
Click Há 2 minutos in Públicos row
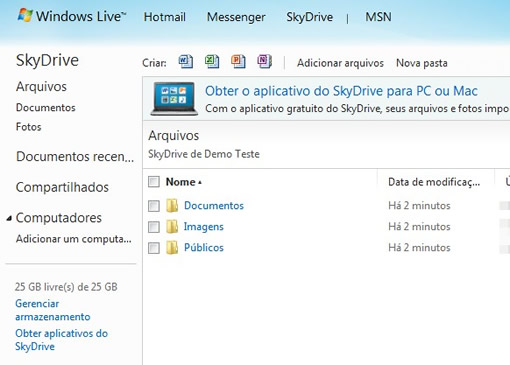click(419, 248)
